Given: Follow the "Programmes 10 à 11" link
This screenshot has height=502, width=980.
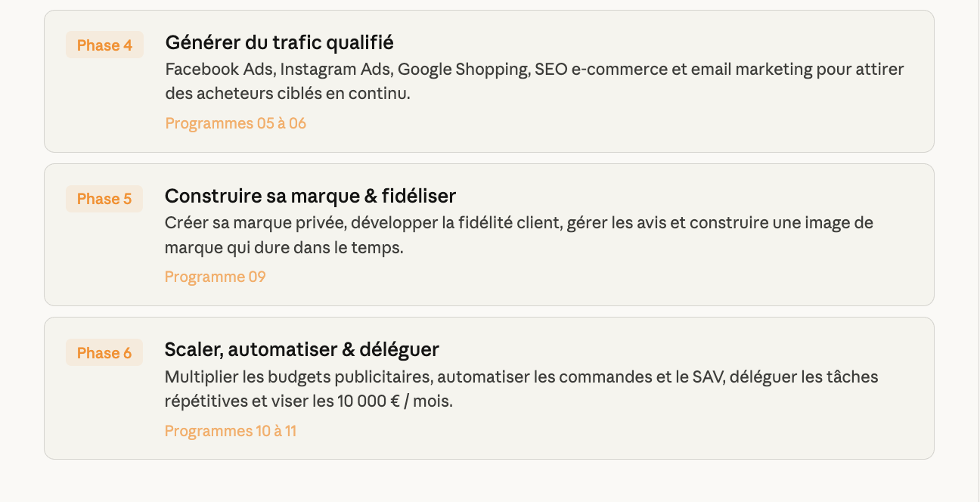Looking at the screenshot, I should [x=230, y=431].
